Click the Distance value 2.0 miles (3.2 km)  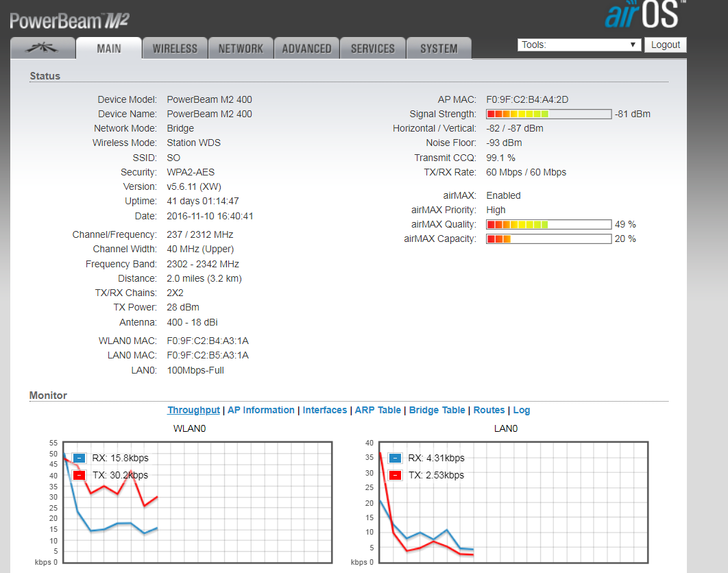(204, 278)
